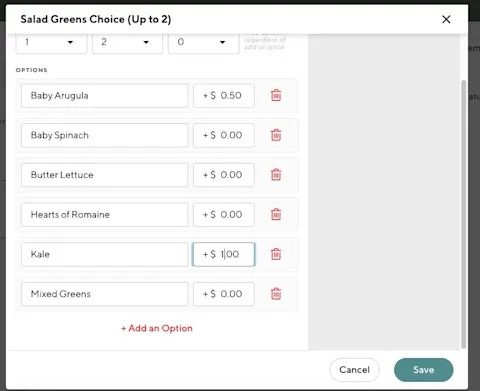Delete the Baby Arugula option
Screen dimensions: 480x391
276,95
